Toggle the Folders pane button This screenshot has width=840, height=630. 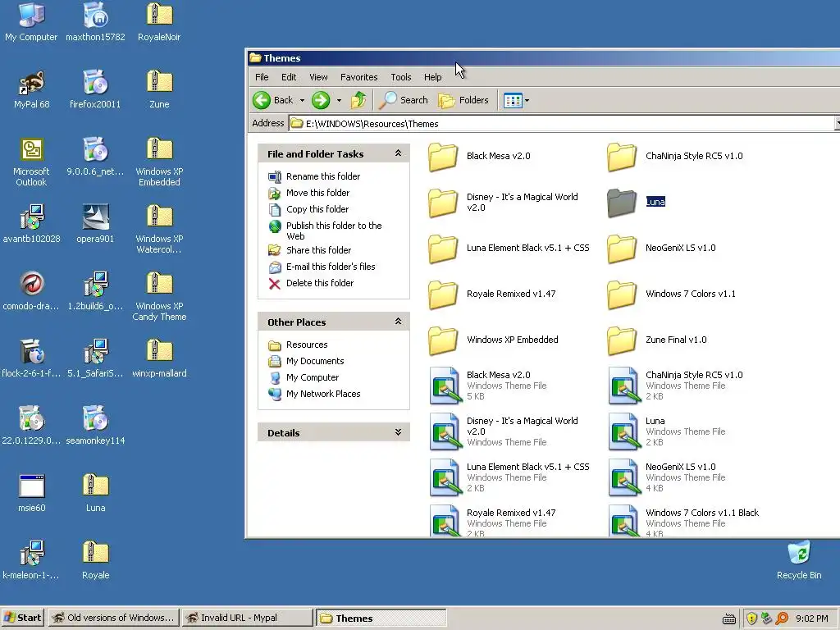[x=464, y=100]
